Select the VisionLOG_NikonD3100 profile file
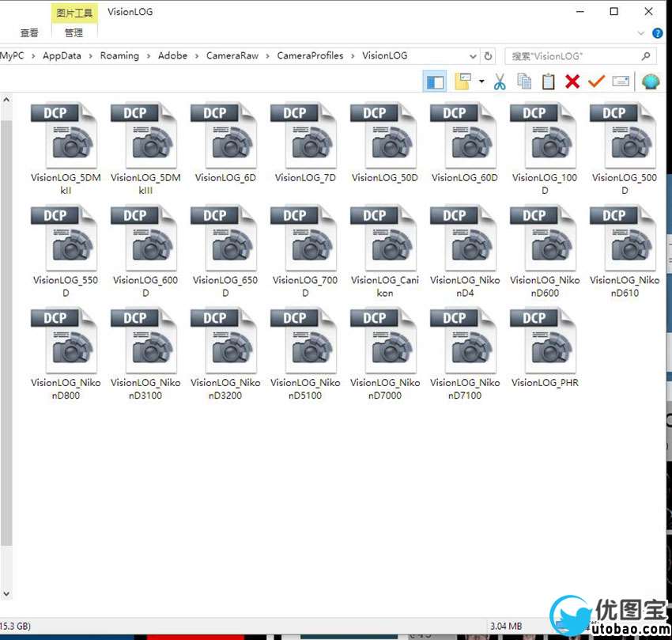 [145, 354]
